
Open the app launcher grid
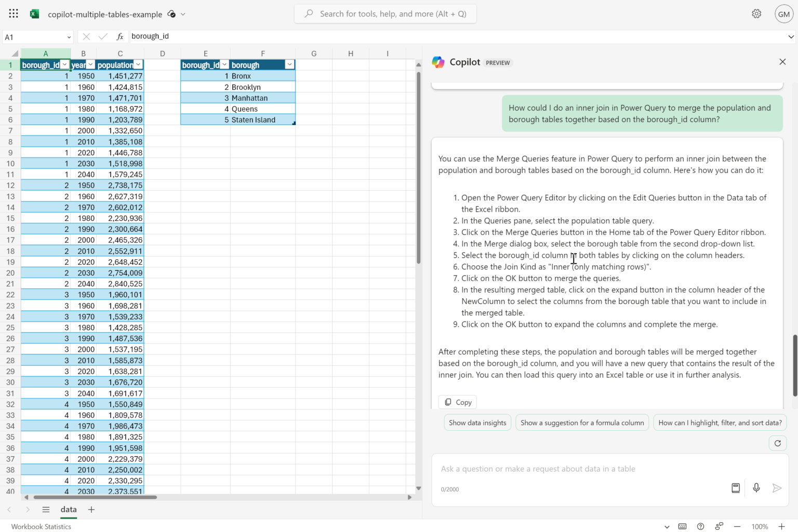coord(14,14)
